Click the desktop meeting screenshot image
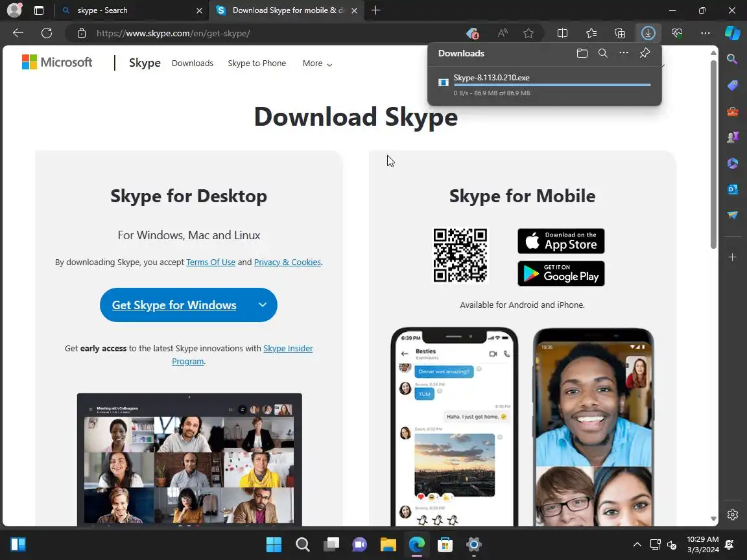 point(189,460)
